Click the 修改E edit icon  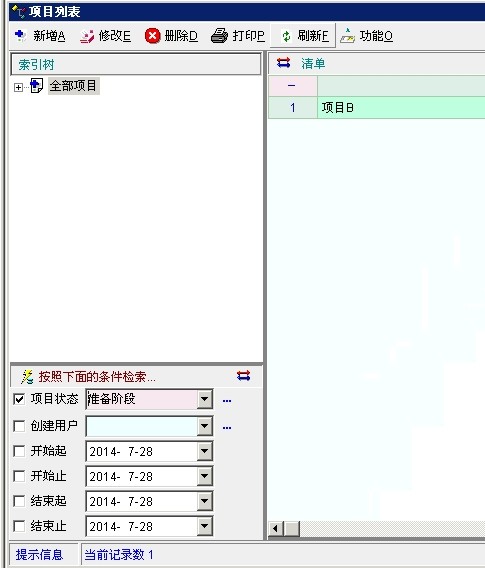click(87, 36)
